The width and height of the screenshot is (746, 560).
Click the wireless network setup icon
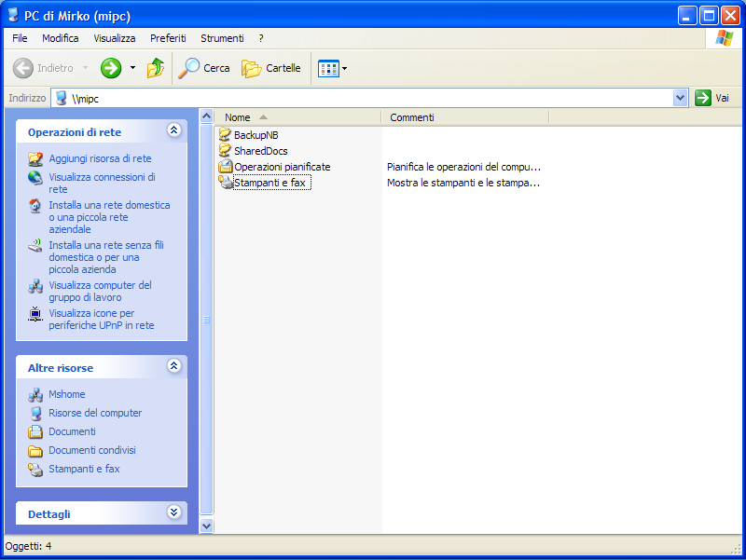35,245
